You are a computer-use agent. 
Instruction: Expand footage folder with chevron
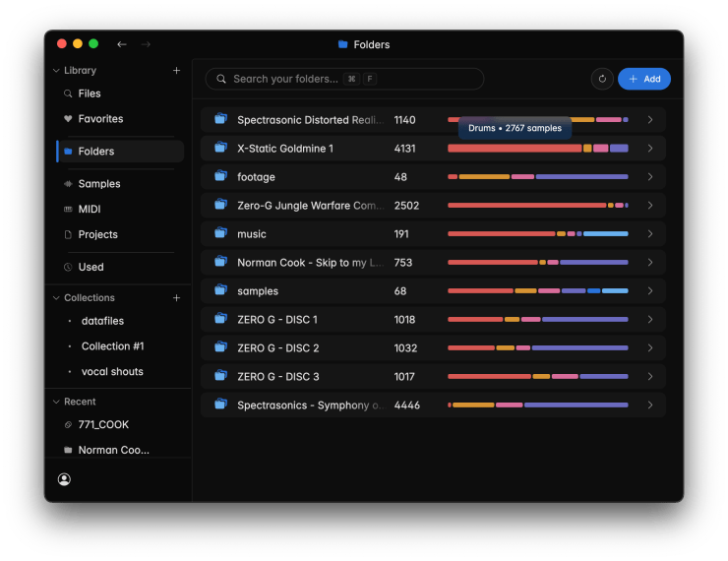(650, 177)
